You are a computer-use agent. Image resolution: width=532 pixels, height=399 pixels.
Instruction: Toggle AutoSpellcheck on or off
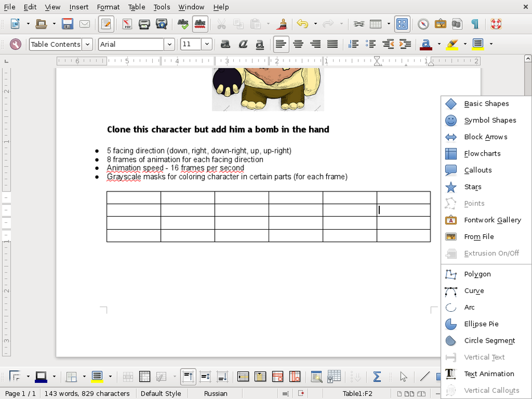pyautogui.click(x=200, y=24)
